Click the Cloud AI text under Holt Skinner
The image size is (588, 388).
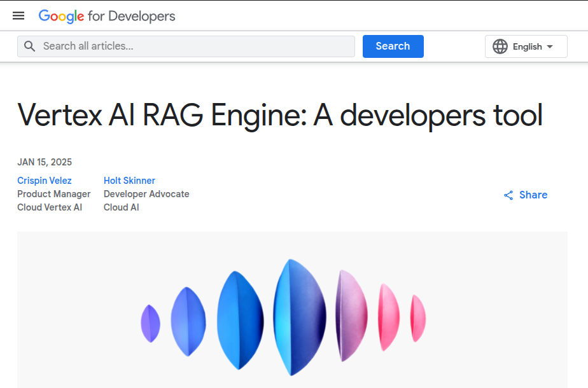click(x=122, y=207)
